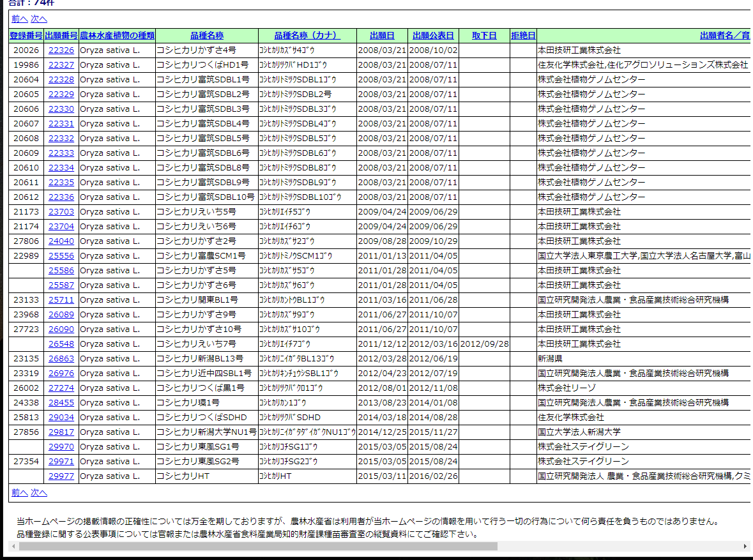Screen dimensions: 753x560
Task: Select cell コシヒカリ新潟大学NU1号
Action: (207, 432)
